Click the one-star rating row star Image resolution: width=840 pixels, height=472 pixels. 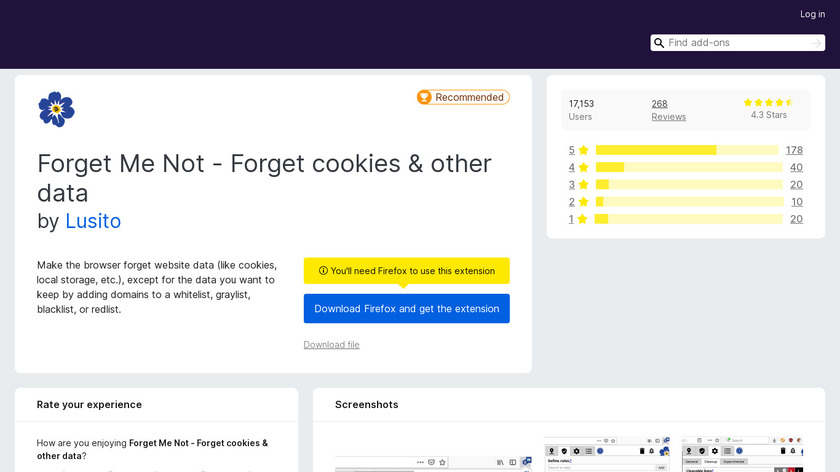pyautogui.click(x=583, y=218)
